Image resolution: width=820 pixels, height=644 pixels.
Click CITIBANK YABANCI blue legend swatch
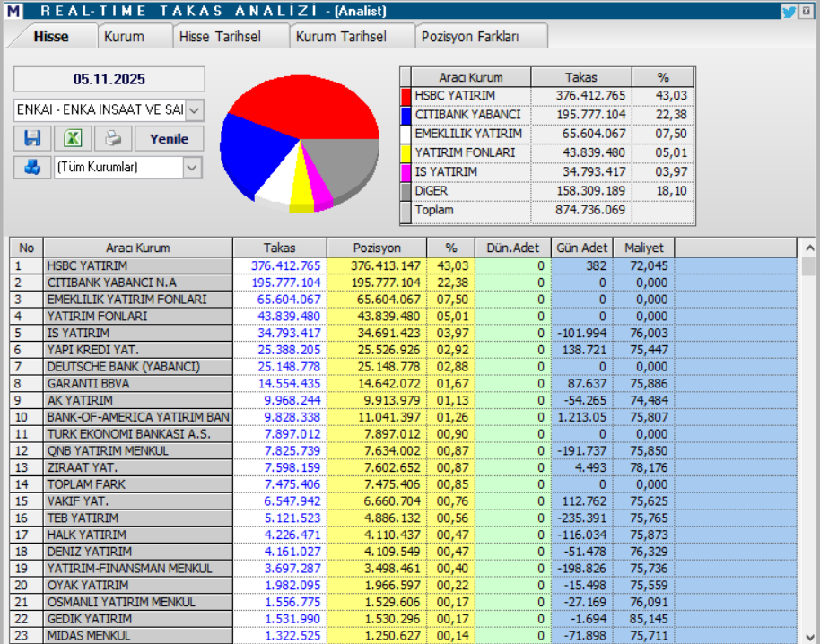(406, 115)
